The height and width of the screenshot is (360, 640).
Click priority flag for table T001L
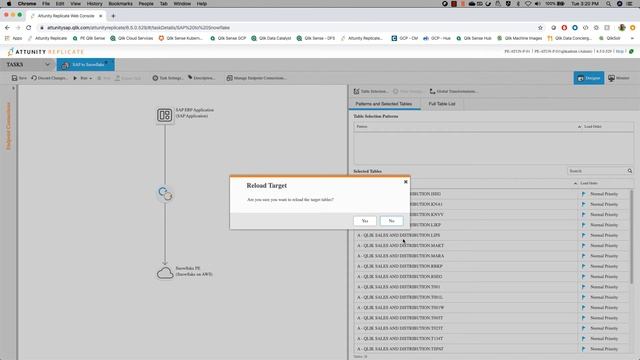(584, 297)
